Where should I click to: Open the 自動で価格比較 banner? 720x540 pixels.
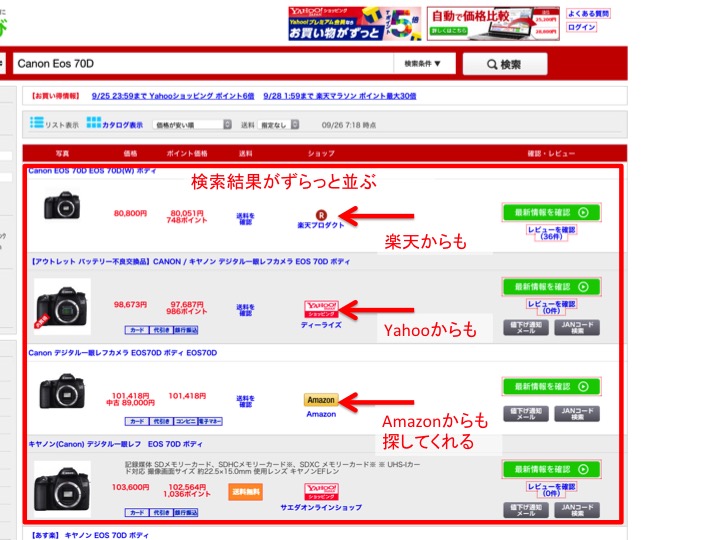[x=493, y=23]
